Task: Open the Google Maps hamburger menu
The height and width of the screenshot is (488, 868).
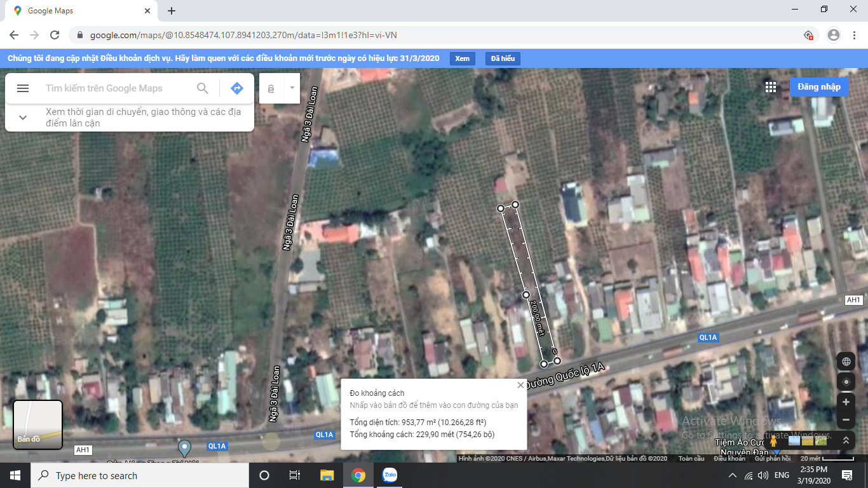Action: click(23, 88)
